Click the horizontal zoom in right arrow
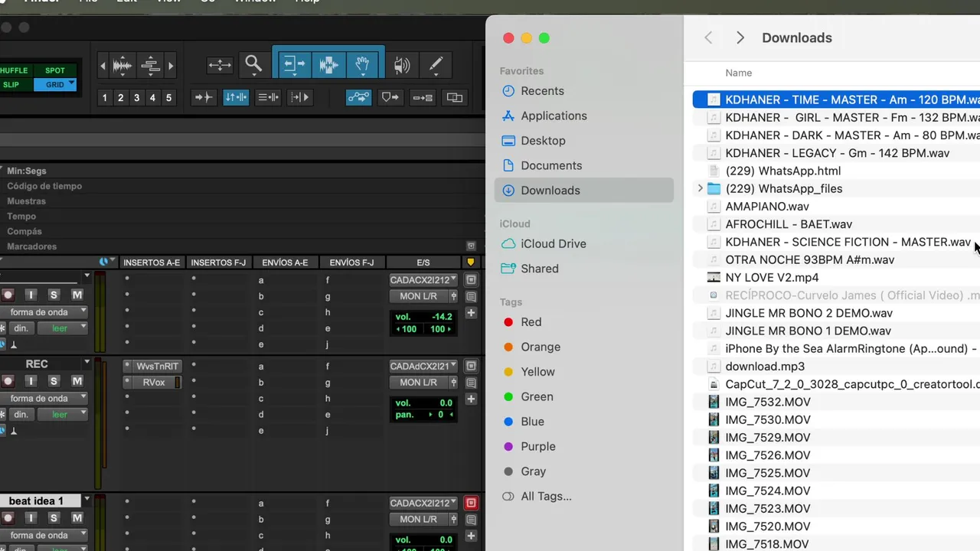Screen dimensions: 980x551 (171, 67)
